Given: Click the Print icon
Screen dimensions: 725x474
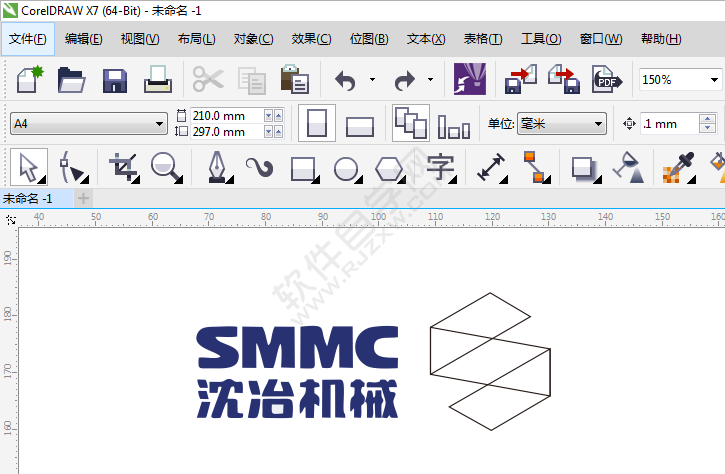Looking at the screenshot, I should tap(158, 79).
